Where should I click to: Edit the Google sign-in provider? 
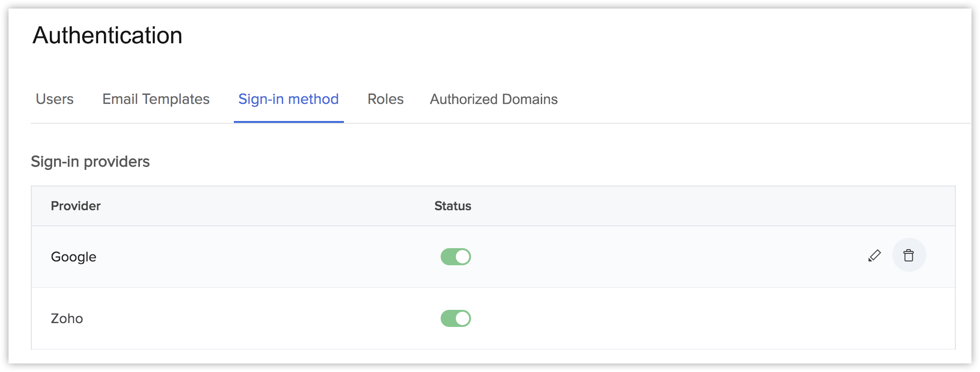(874, 256)
